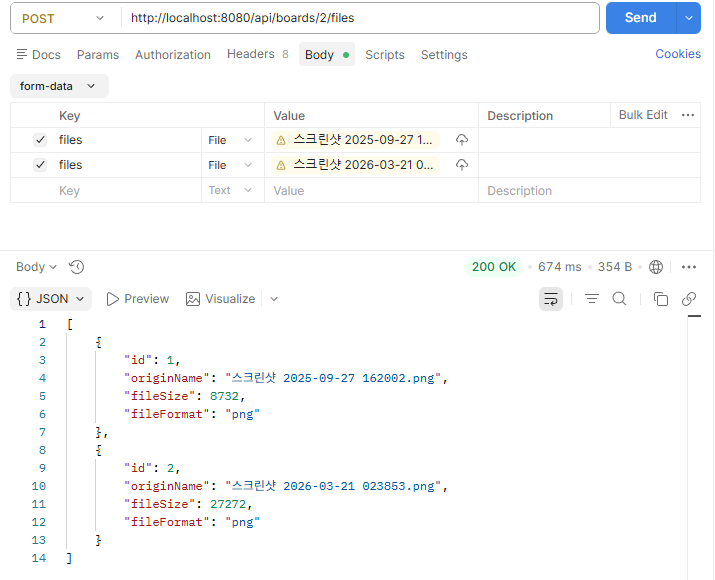Click Bulk Edit

click(643, 115)
